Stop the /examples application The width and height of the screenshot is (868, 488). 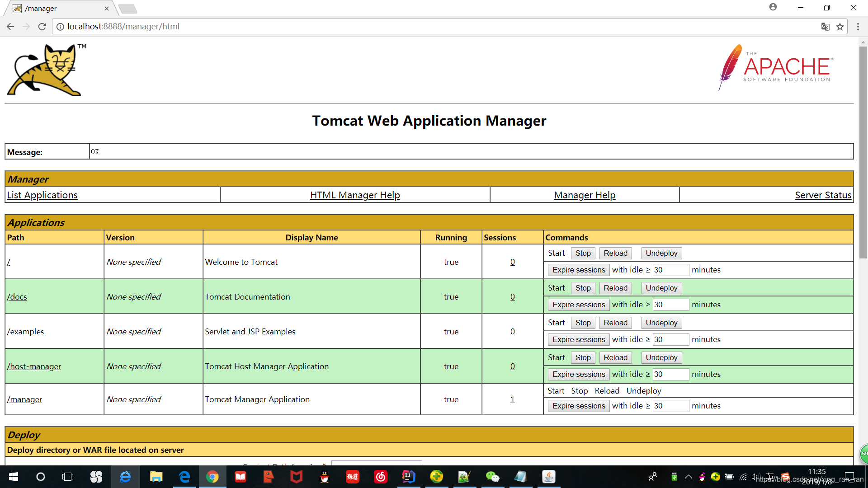(x=583, y=323)
